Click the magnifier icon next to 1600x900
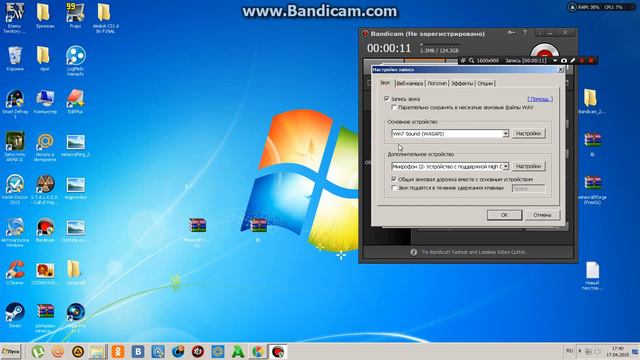The height and width of the screenshot is (360, 640). coord(471,60)
